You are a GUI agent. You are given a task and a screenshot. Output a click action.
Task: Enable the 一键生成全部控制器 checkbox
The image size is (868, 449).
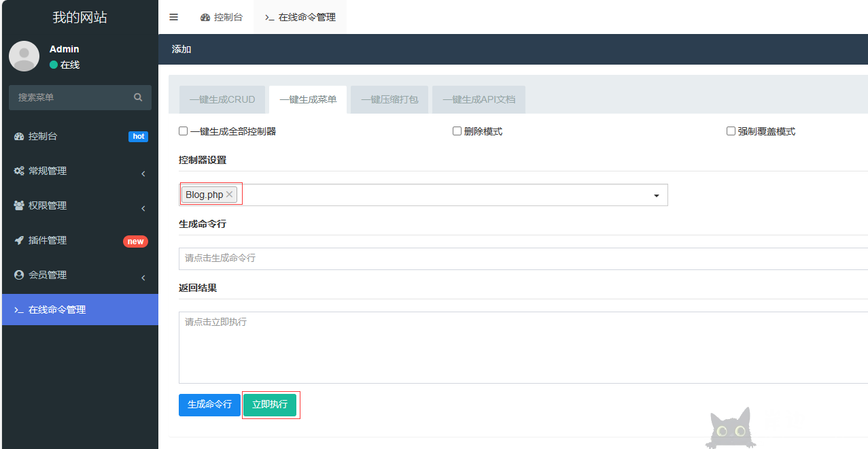[183, 131]
